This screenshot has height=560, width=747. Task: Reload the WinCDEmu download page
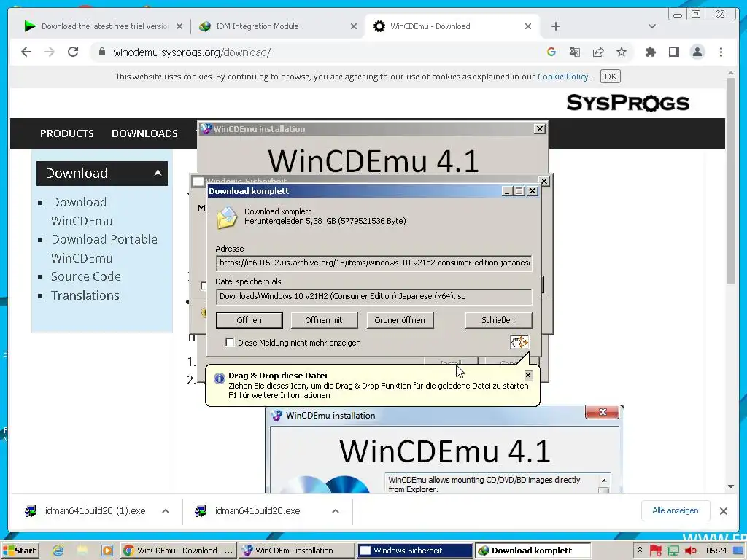73,52
